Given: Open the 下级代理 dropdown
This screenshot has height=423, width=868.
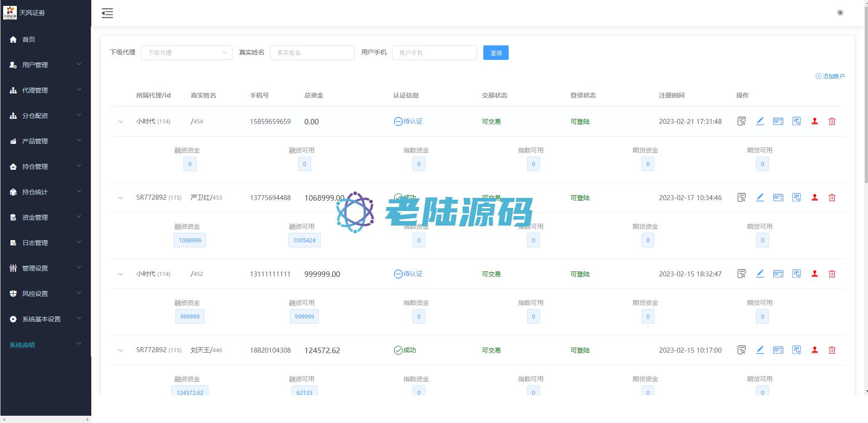Looking at the screenshot, I should coord(186,53).
